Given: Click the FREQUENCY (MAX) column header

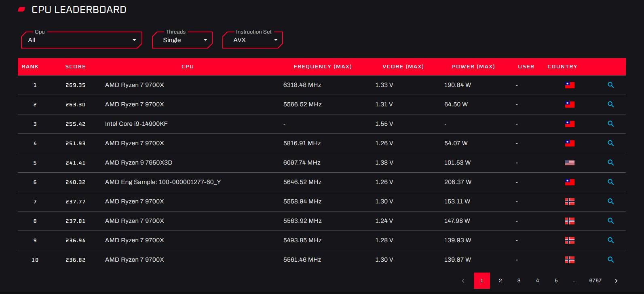Looking at the screenshot, I should pos(322,67).
